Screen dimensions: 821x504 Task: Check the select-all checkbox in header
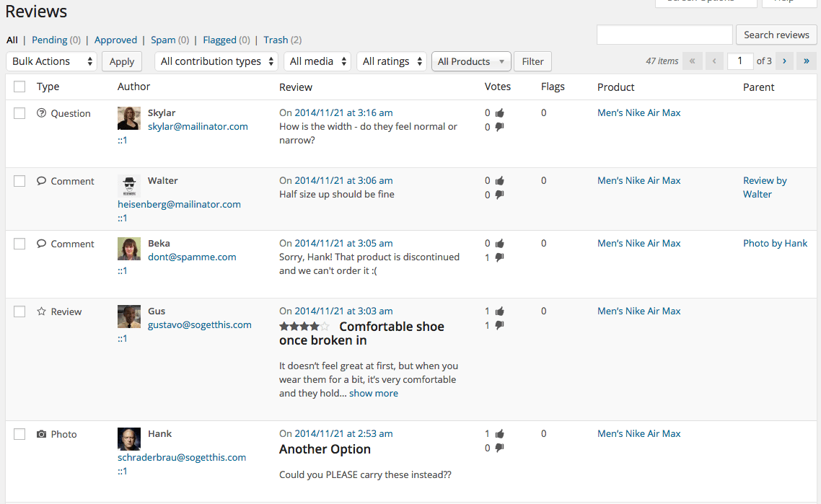19,87
